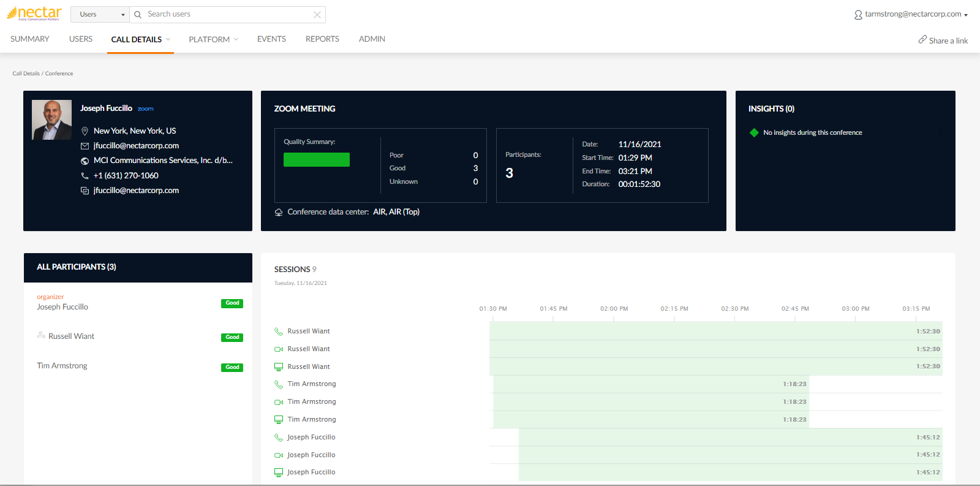Click the Conference breadcrumb

pos(59,74)
